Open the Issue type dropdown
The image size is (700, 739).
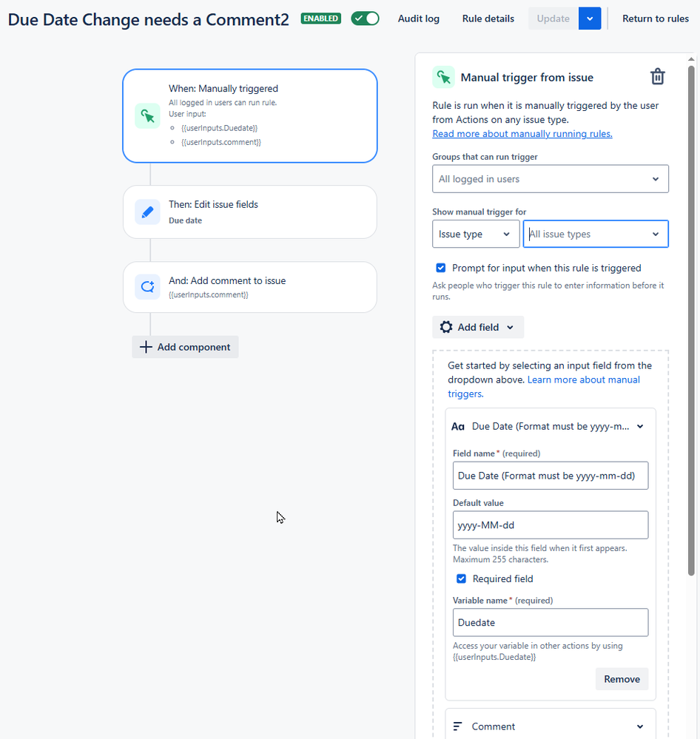coord(476,234)
